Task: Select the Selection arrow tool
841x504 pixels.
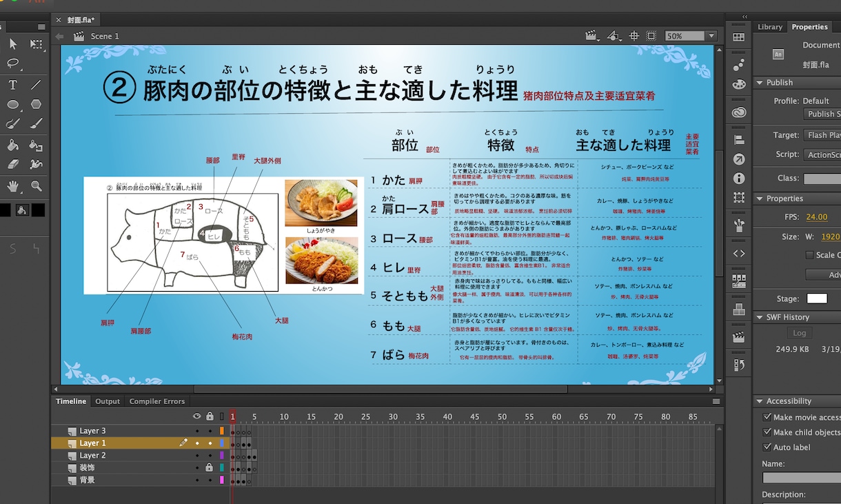Action: tap(13, 44)
